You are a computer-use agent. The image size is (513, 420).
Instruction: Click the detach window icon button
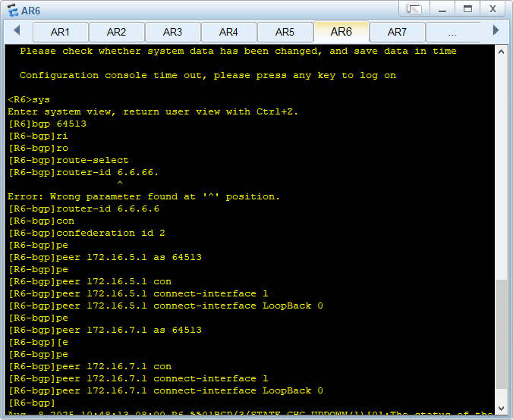[414, 9]
